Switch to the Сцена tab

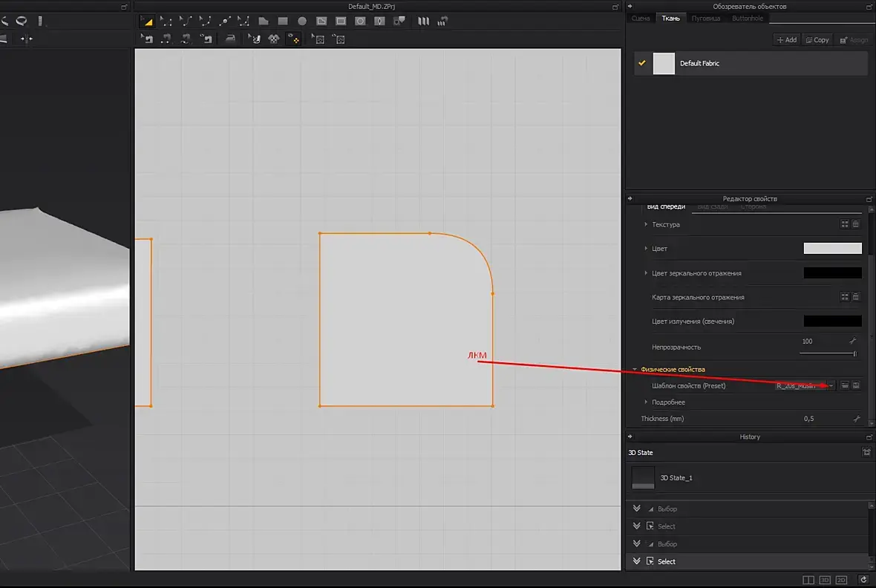[x=641, y=18]
